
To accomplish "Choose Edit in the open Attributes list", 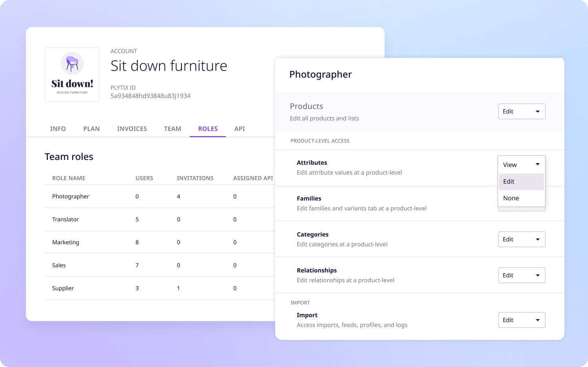I will pos(521,182).
